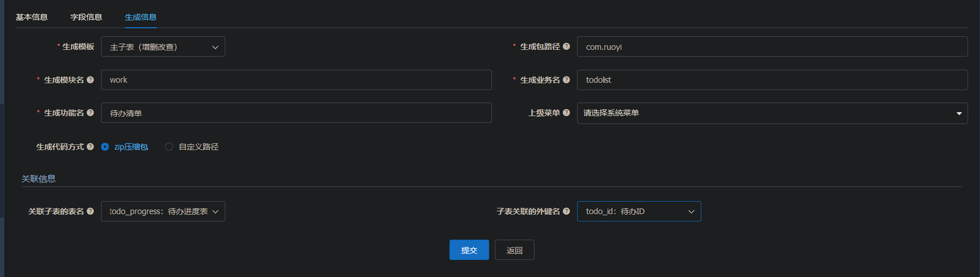Click the 生成功能名 field containing 待办清单
Screen dimensions: 980x277
(x=296, y=113)
